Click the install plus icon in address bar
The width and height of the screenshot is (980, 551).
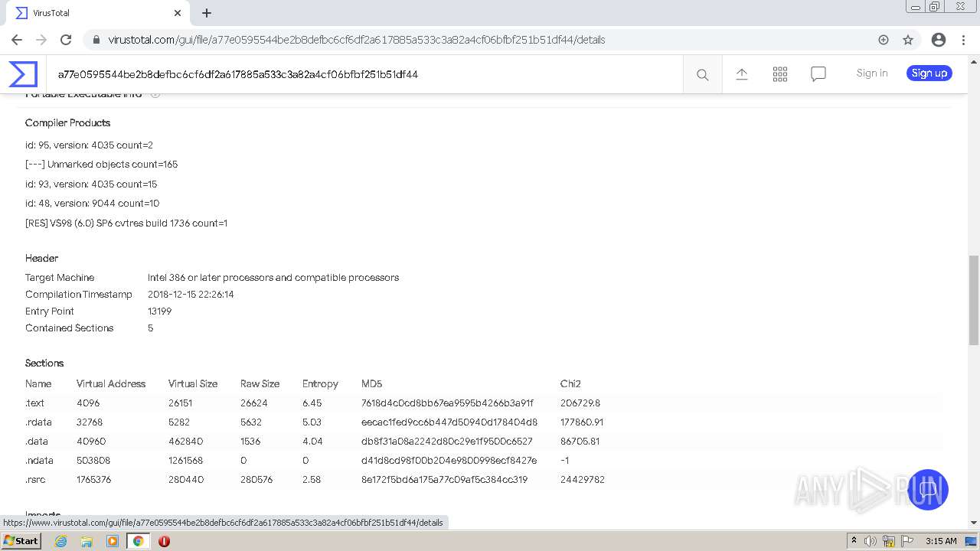click(884, 40)
